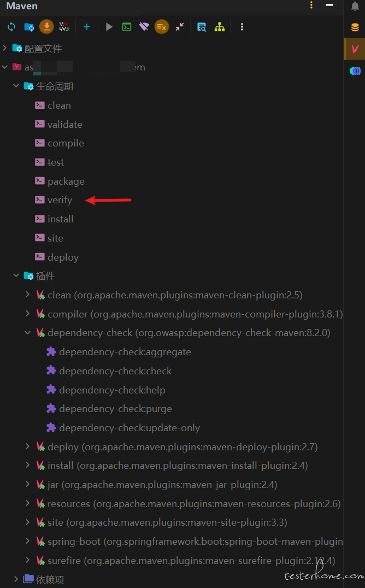Collapse the dependency-check plugin node
The width and height of the screenshot is (365, 588).
[28, 333]
